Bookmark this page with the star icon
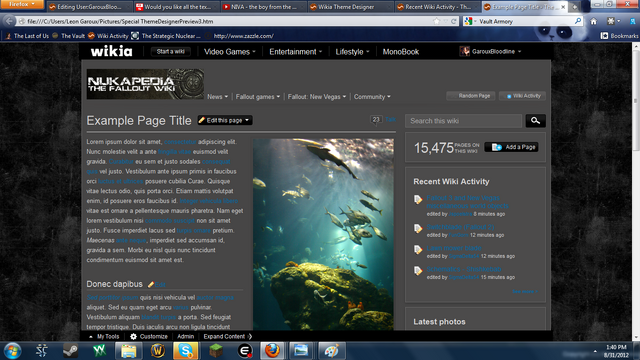This screenshot has width=640, height=360. pyautogui.click(x=436, y=21)
